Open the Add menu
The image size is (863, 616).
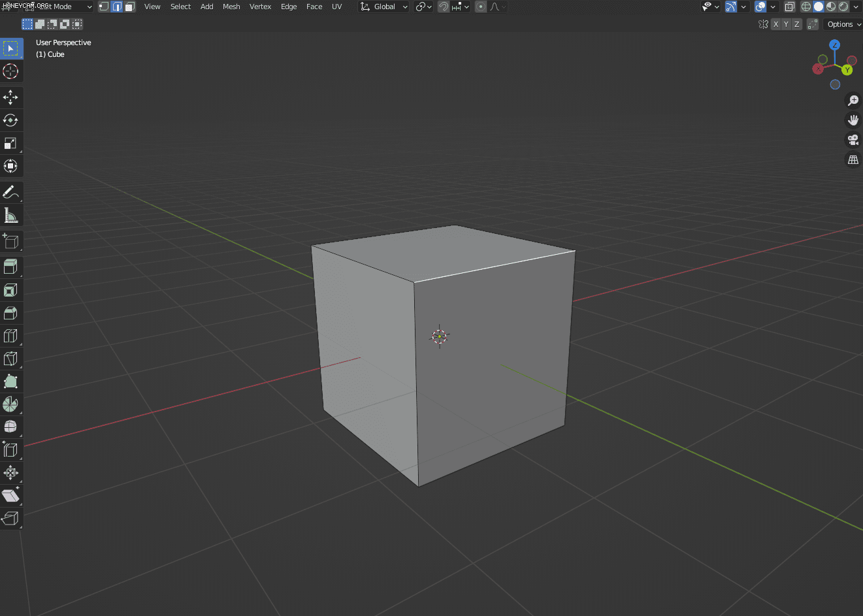click(207, 7)
